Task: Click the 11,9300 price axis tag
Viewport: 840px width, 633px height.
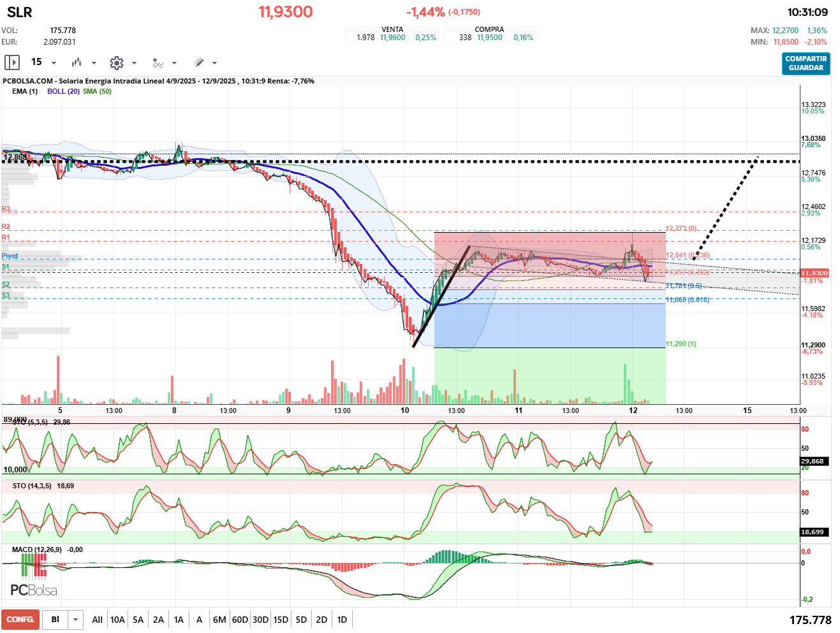Action: (x=814, y=273)
